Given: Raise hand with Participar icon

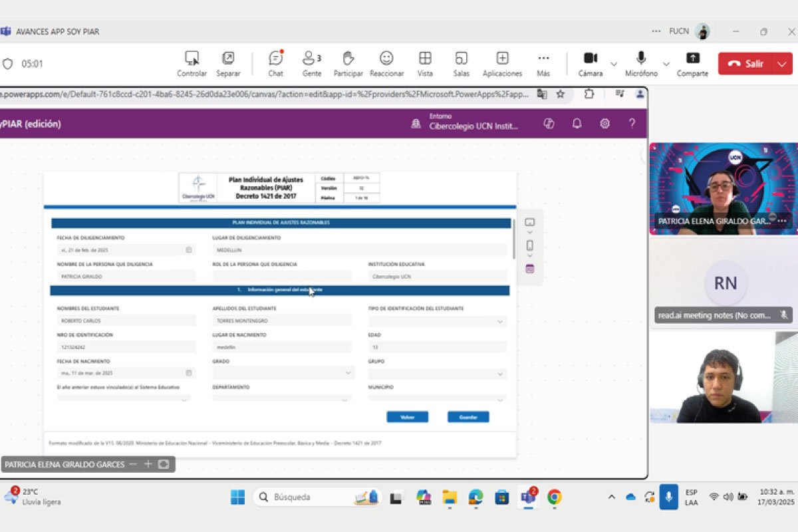Looking at the screenshot, I should pos(348,63).
